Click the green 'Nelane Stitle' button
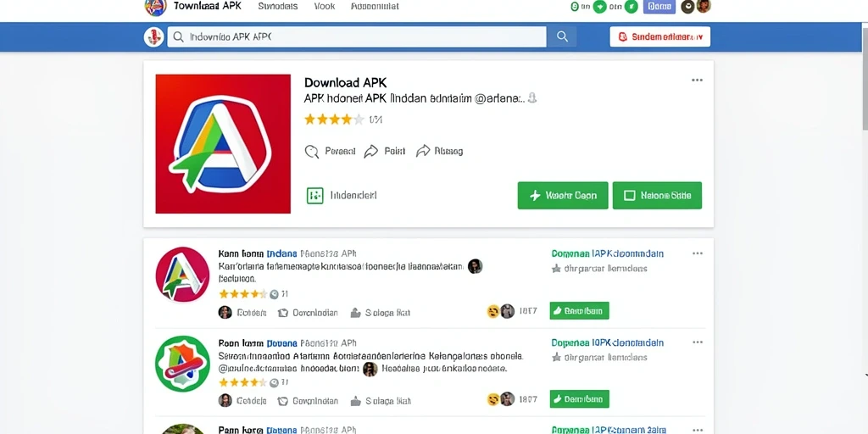Image resolution: width=868 pixels, height=434 pixels. pyautogui.click(x=657, y=196)
